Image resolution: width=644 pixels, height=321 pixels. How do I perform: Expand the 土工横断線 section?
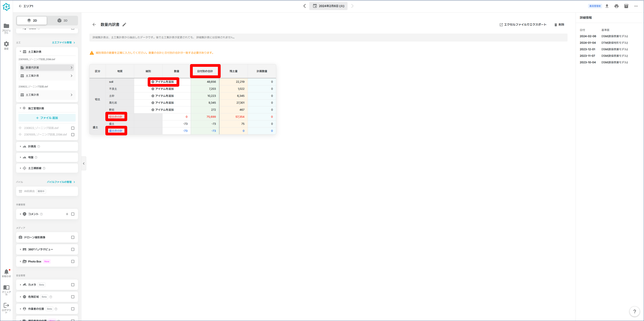(20, 168)
